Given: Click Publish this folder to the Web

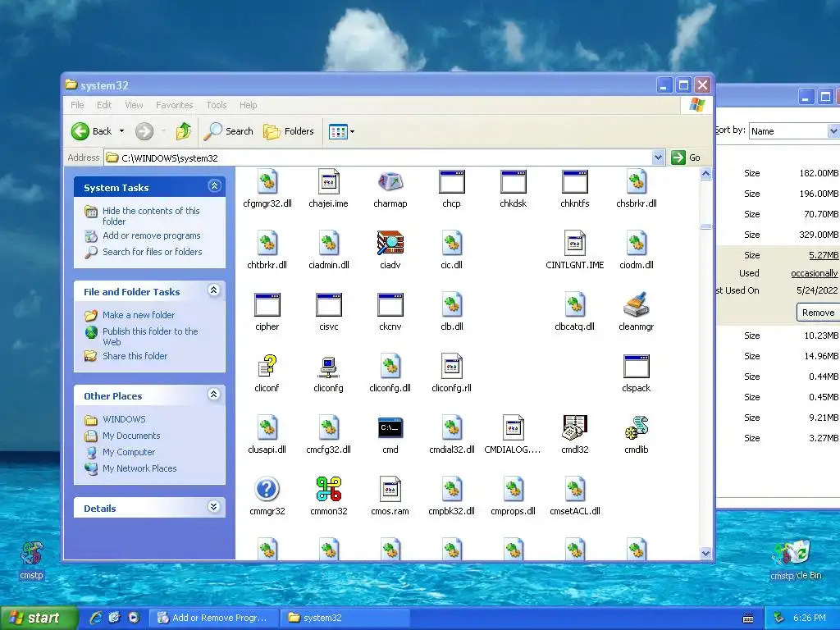Looking at the screenshot, I should [151, 336].
